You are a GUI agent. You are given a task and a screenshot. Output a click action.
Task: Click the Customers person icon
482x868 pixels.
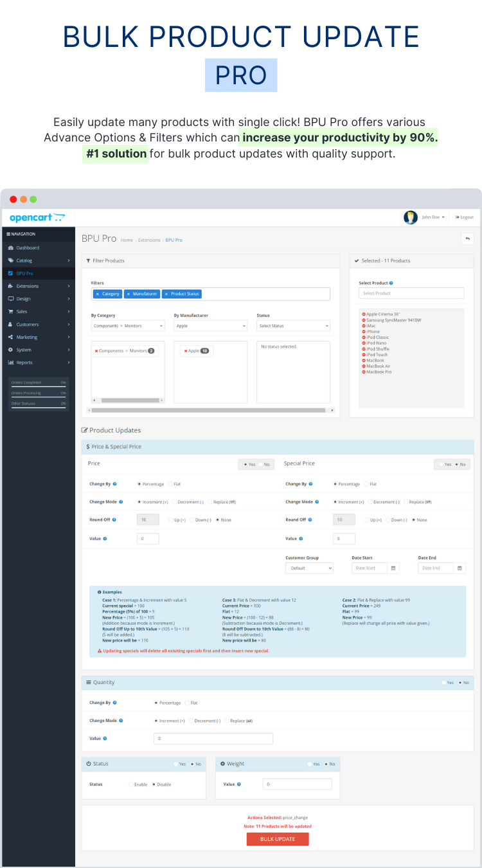[10, 325]
